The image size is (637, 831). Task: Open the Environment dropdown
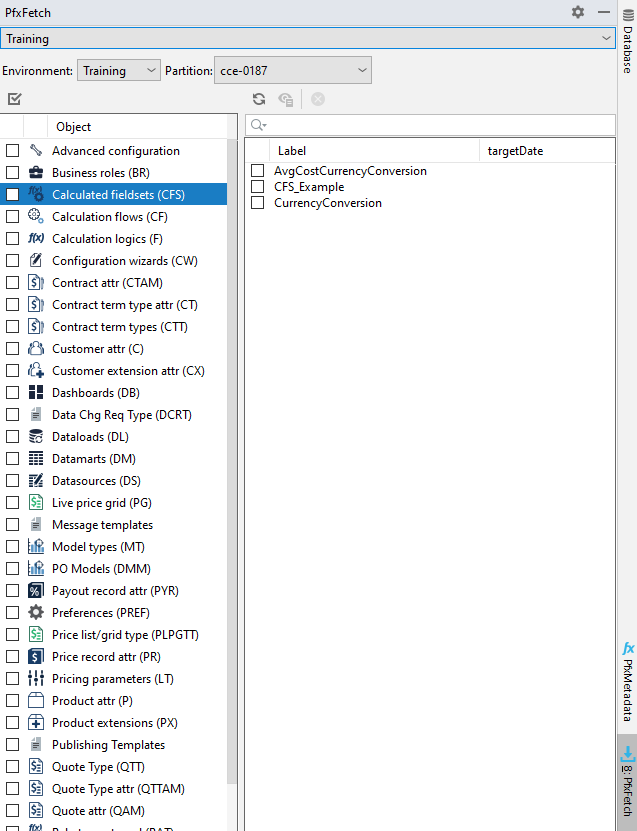pos(119,71)
